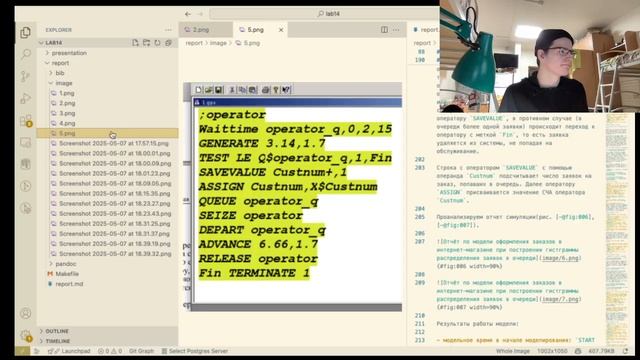Click the image/6.png link in report editor
Image resolution: width=640 pixels, height=360 pixels.
point(560,258)
